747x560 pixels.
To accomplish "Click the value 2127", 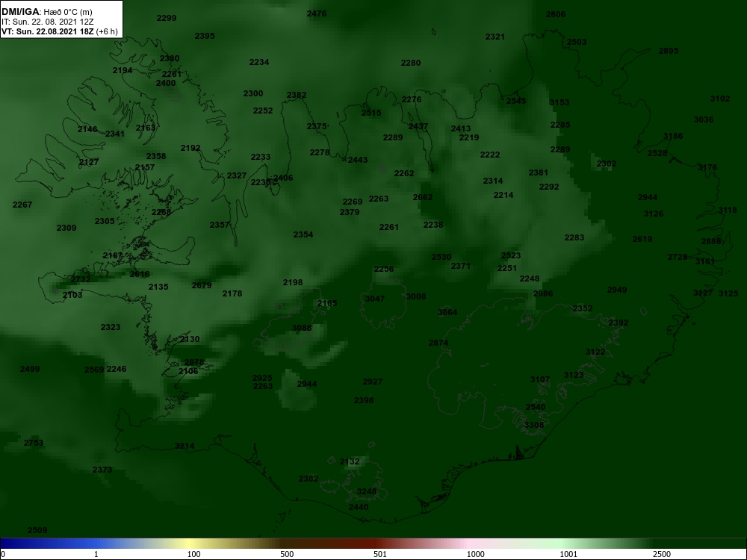I will (x=89, y=162).
